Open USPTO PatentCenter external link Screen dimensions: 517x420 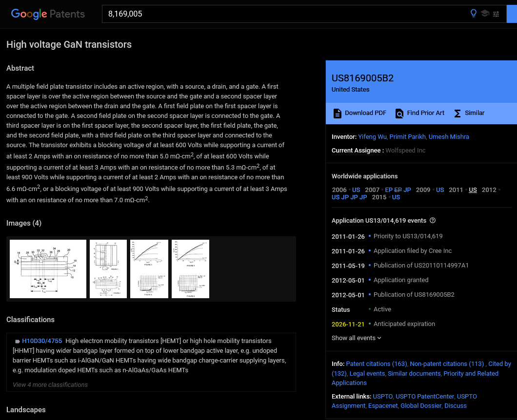click(425, 396)
